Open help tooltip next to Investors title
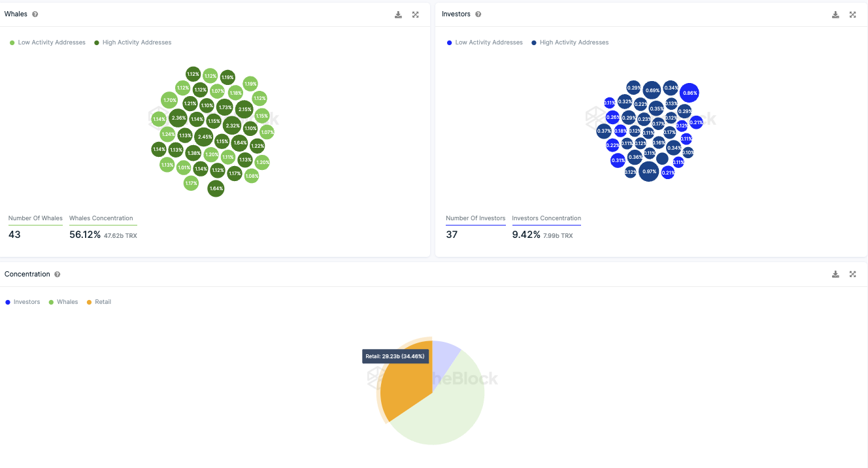This screenshot has height=468, width=868. (478, 14)
